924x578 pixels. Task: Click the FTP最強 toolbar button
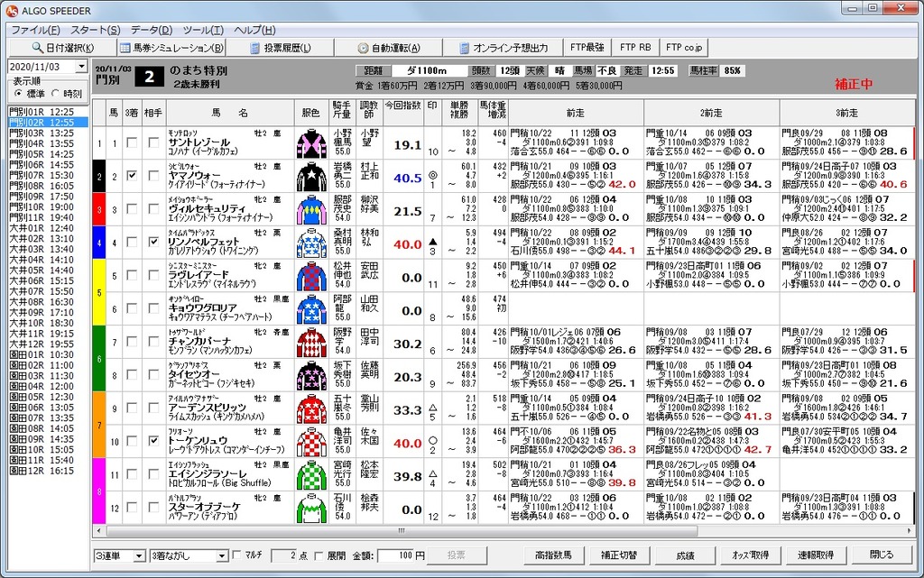pyautogui.click(x=587, y=47)
